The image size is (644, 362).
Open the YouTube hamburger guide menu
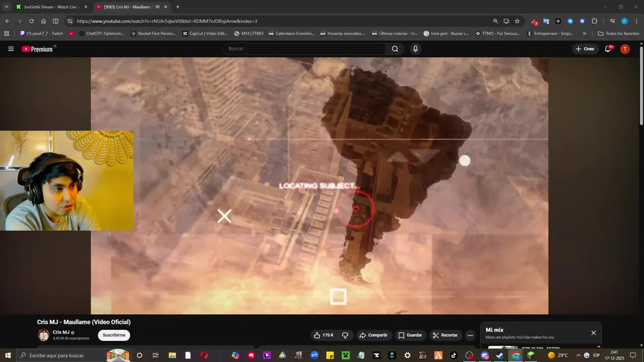11,49
